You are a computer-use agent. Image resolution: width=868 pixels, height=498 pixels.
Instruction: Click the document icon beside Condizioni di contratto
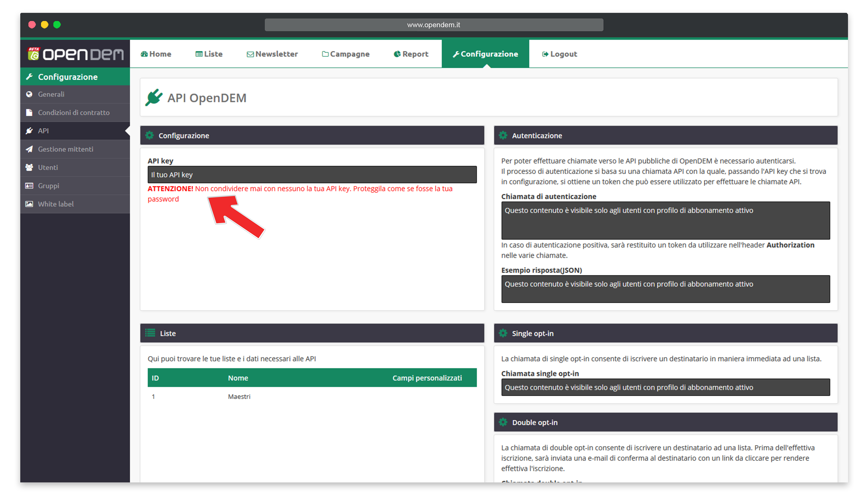pos(29,113)
